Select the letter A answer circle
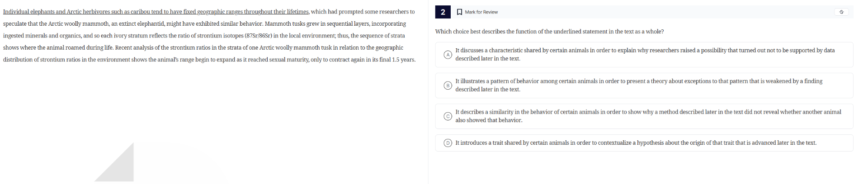The width and height of the screenshot is (868, 184). click(x=448, y=55)
